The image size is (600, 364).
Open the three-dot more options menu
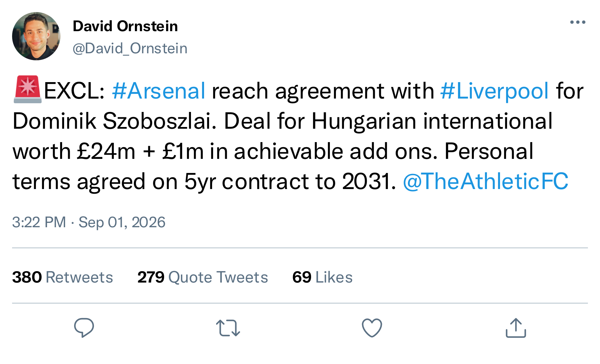pyautogui.click(x=578, y=22)
